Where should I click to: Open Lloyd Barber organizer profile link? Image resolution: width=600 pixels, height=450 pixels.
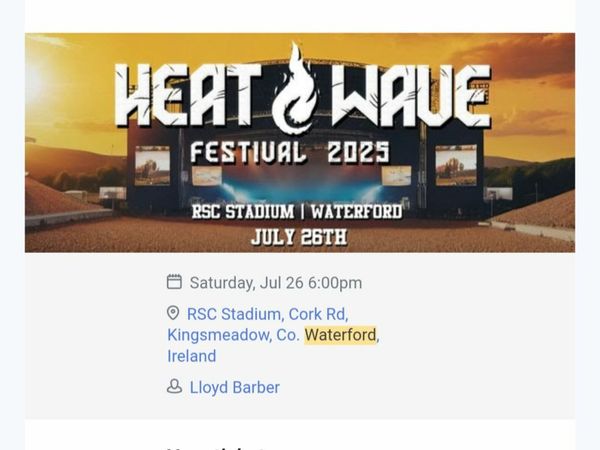(x=235, y=387)
